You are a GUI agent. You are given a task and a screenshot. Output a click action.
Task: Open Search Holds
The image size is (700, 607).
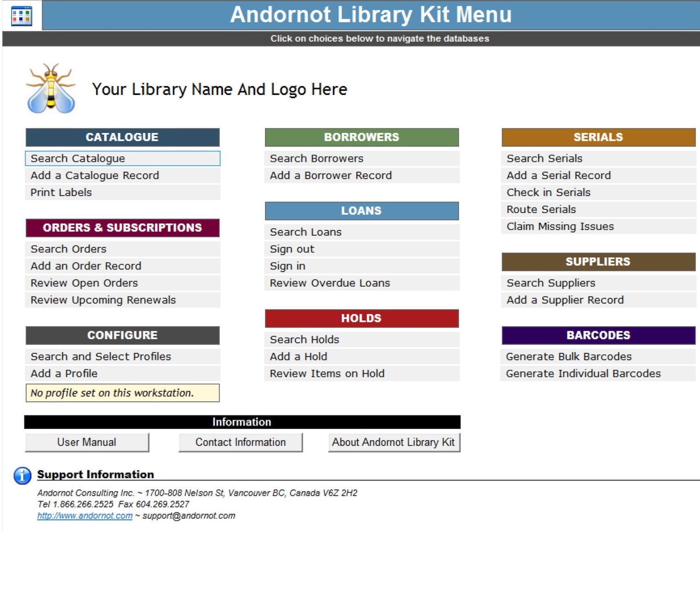click(x=362, y=339)
